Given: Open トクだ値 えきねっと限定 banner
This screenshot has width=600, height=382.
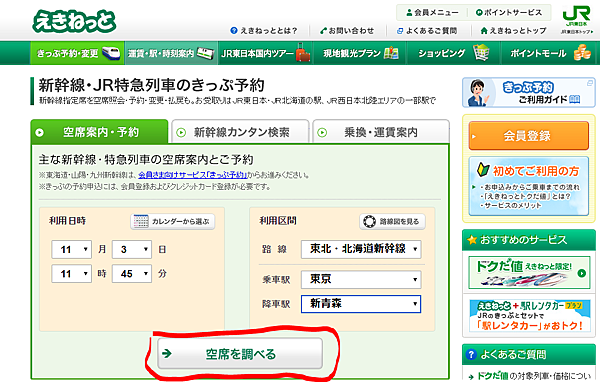Looking at the screenshot, I should [529, 273].
